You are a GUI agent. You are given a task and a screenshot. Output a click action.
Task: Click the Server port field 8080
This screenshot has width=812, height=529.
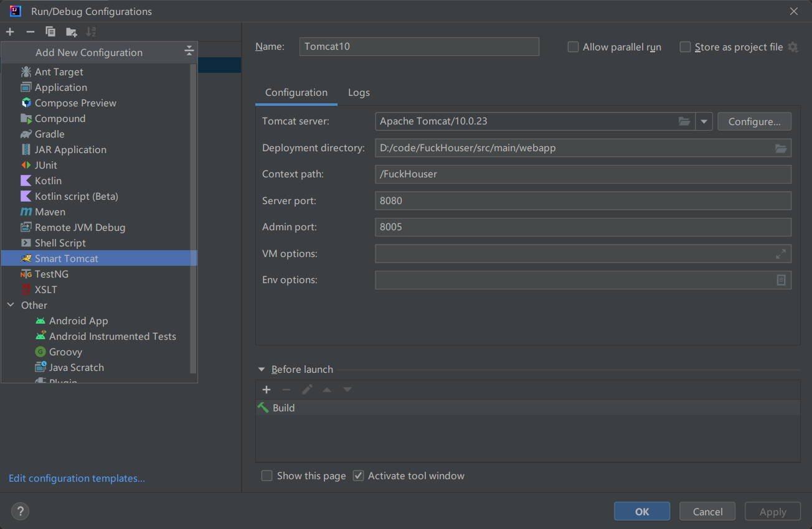click(583, 200)
